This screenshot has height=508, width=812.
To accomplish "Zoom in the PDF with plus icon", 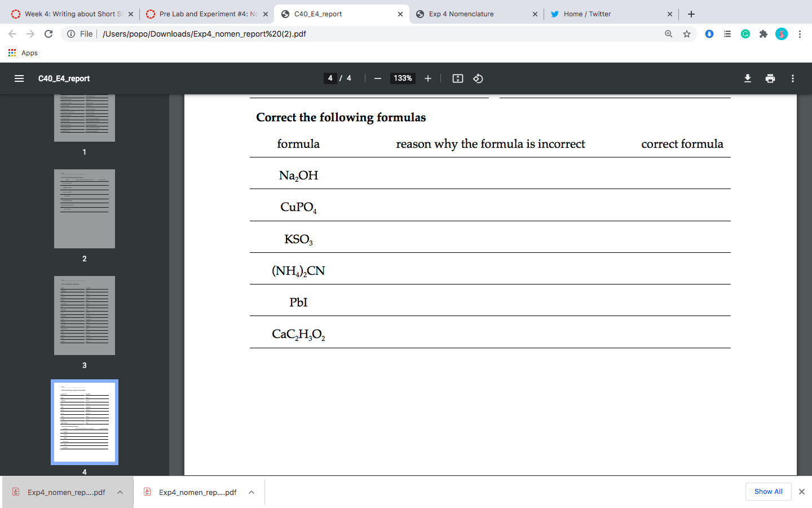I will point(428,78).
